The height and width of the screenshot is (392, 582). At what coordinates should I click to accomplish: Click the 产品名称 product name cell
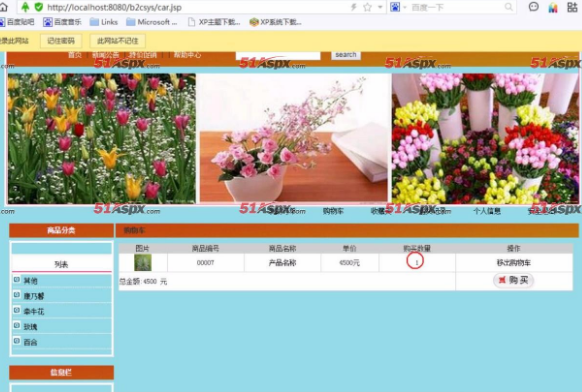click(282, 263)
